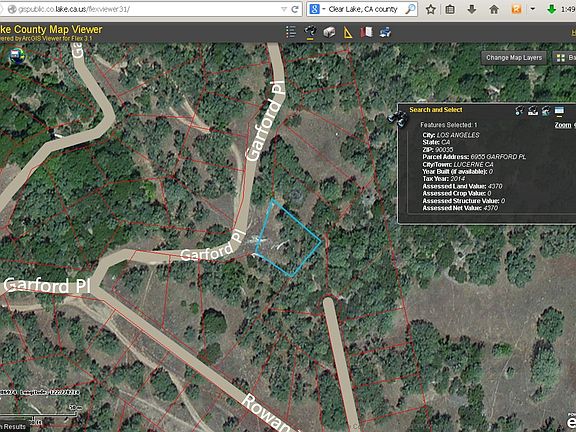Open the URL history dropdown arrow
The width and height of the screenshot is (576, 432).
(284, 9)
